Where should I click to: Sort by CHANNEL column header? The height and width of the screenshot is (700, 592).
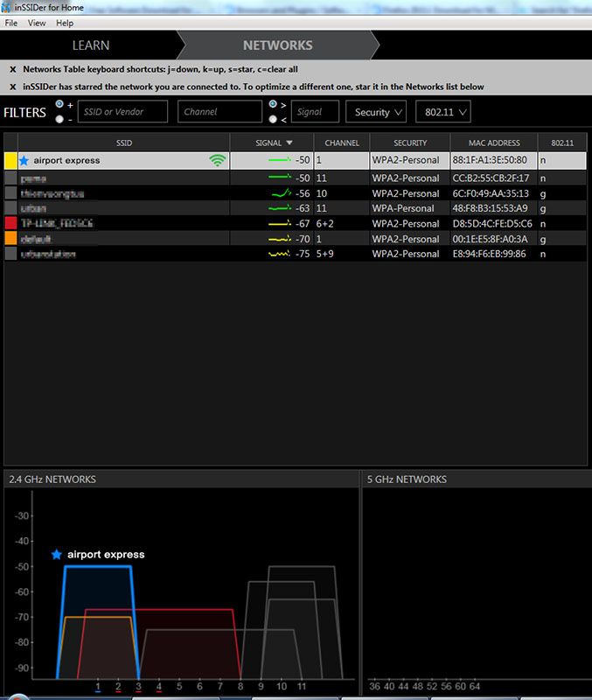pos(342,143)
